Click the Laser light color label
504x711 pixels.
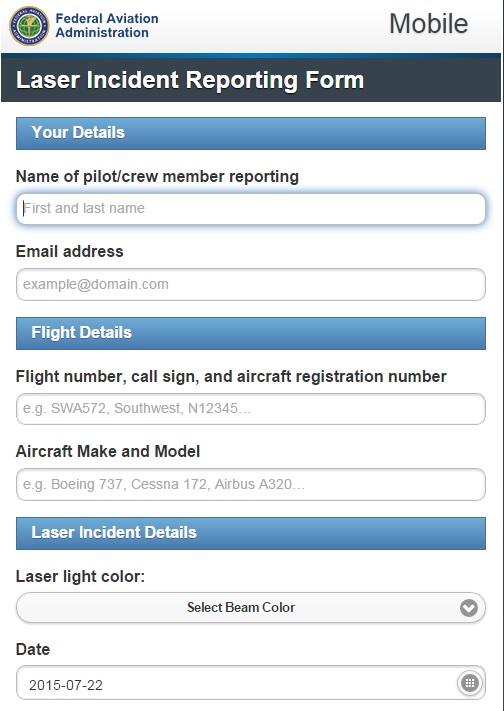[80, 576]
